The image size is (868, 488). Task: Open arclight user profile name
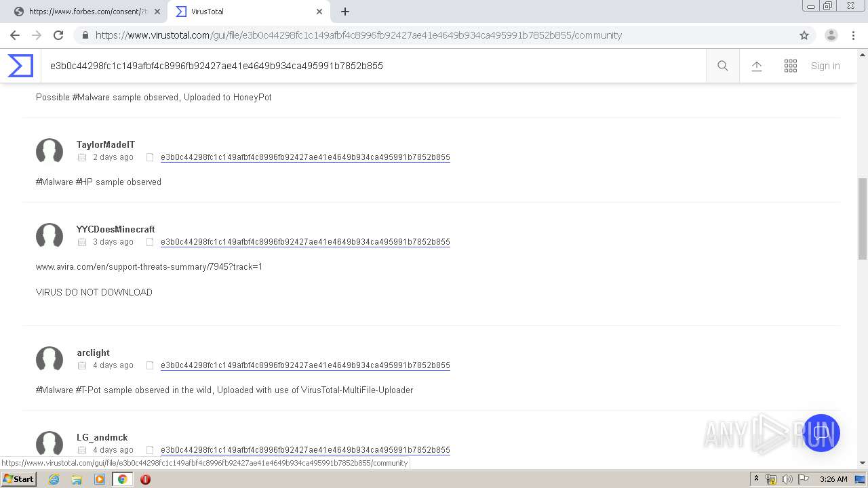point(93,352)
